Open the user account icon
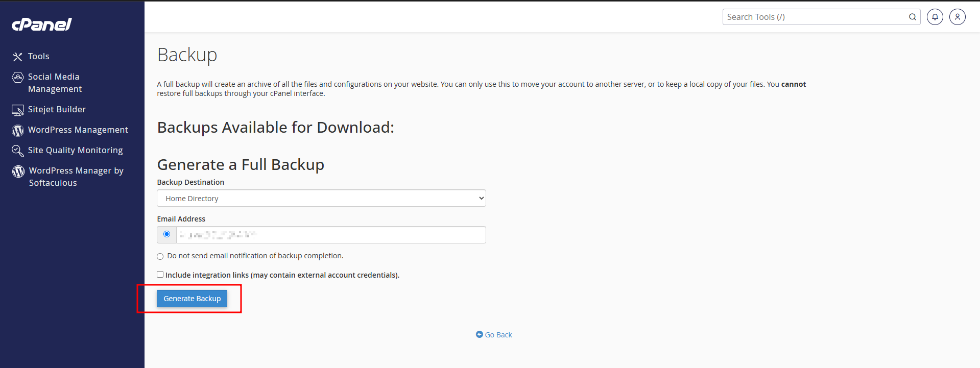The image size is (980, 368). pyautogui.click(x=958, y=17)
